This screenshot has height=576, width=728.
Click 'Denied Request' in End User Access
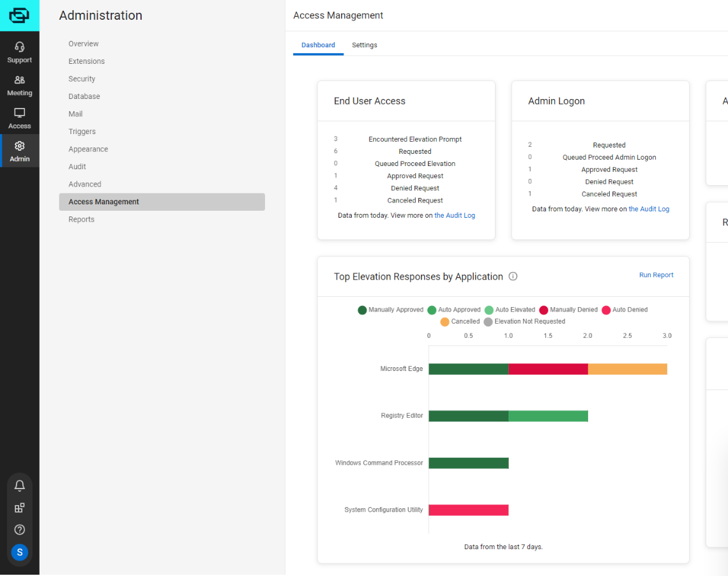coord(415,188)
